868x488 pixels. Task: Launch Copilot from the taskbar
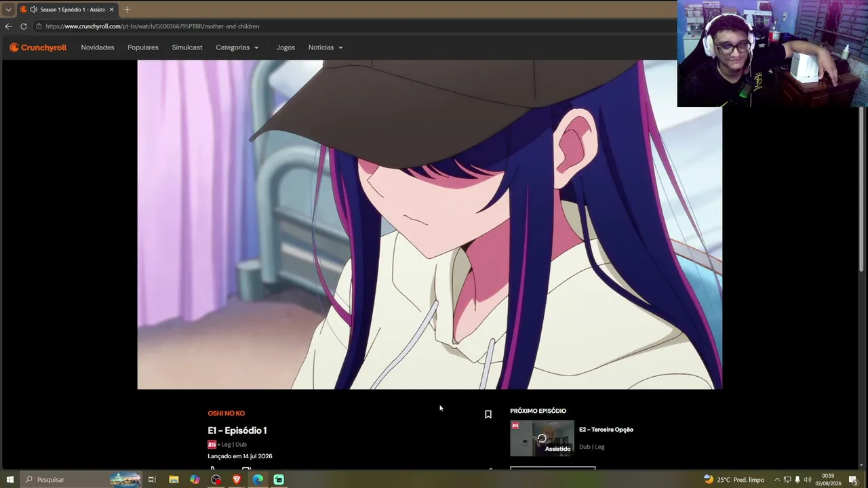click(195, 480)
